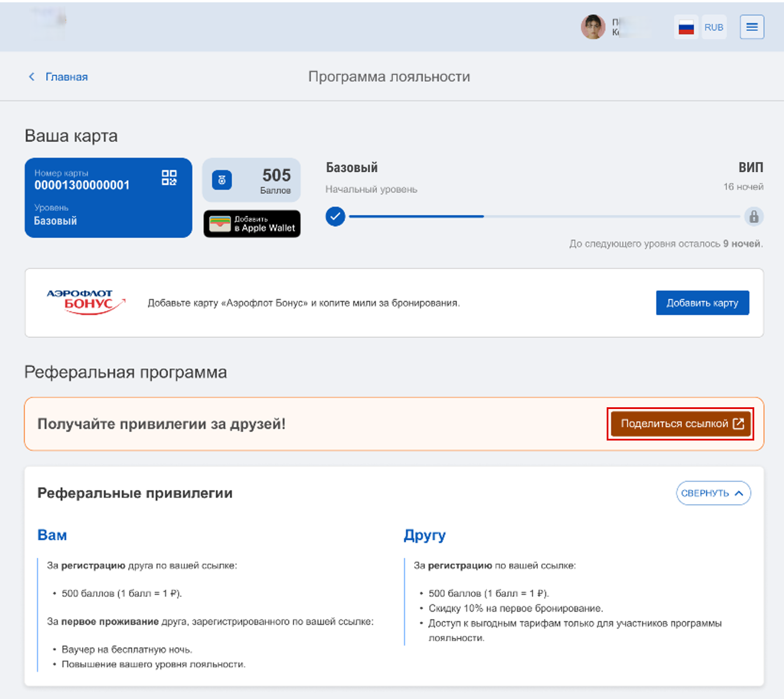Click the ВИП level label
This screenshot has height=699, width=784.
751,167
